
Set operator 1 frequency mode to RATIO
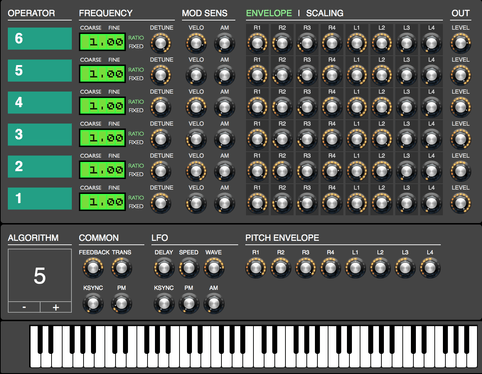point(136,198)
